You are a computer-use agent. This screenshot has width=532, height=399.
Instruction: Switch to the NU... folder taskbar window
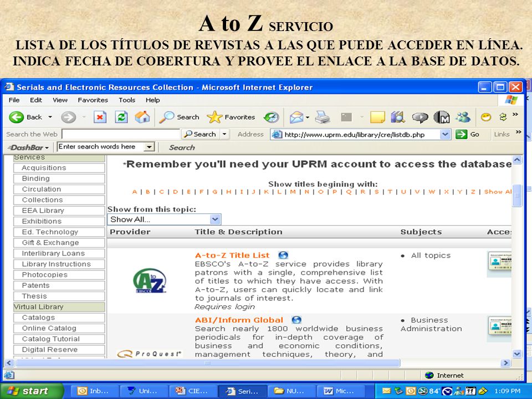click(290, 391)
